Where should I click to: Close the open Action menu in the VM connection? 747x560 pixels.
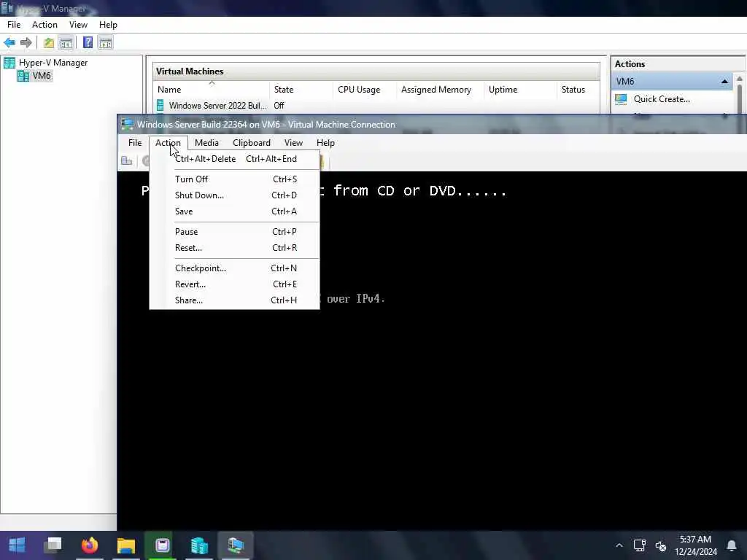(169, 143)
